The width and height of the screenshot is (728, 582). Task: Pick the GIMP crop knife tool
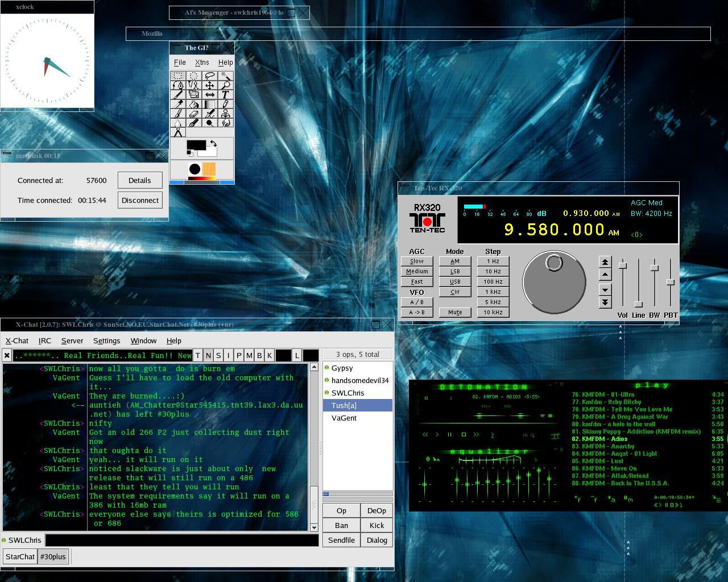(178, 94)
